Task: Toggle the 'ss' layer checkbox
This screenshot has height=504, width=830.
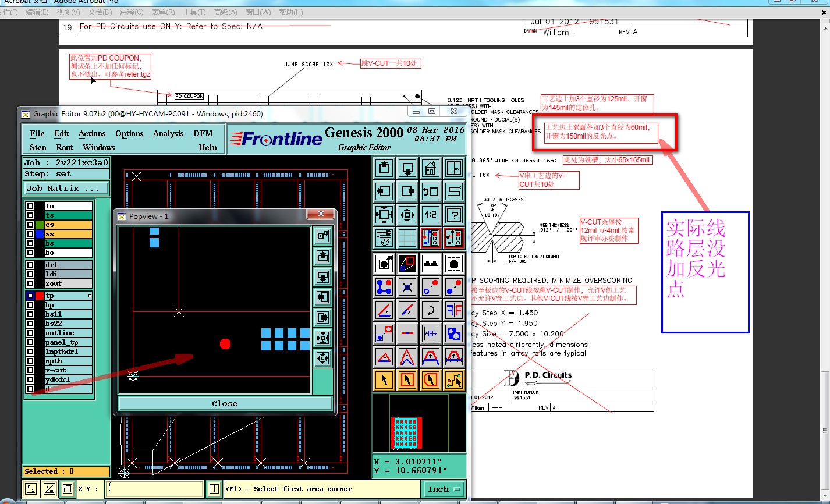Action: 30,234
